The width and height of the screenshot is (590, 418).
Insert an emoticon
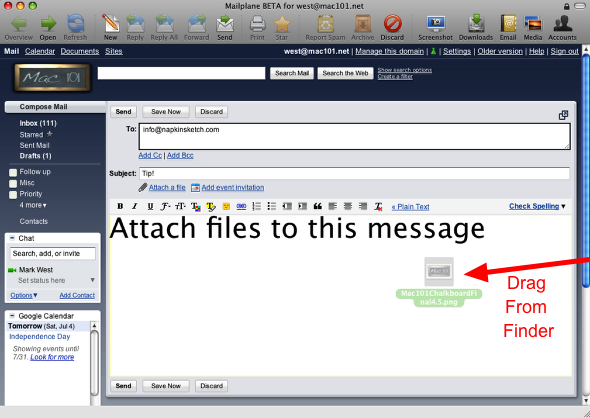226,206
